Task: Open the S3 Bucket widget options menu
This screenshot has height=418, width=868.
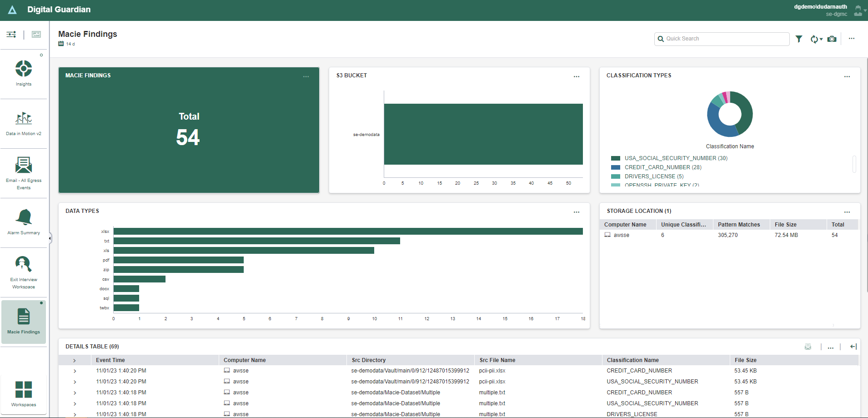Action: (577, 76)
